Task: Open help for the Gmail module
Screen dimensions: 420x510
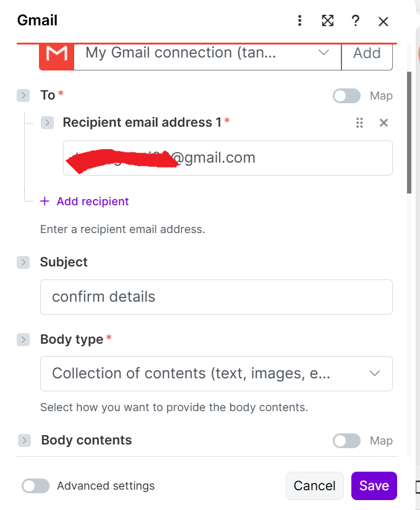Action: 355,20
